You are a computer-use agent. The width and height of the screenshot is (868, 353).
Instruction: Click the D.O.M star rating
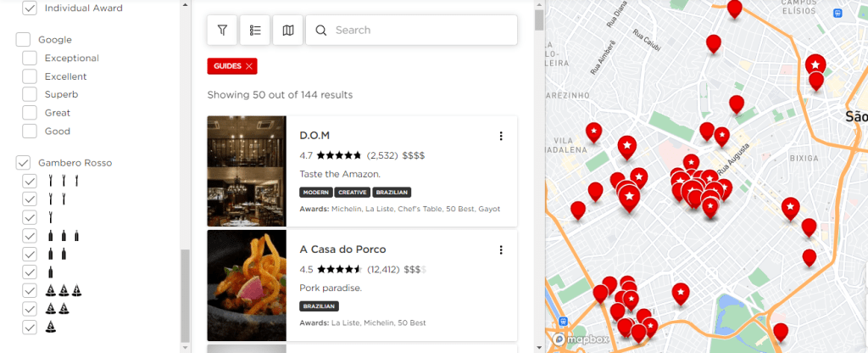339,155
